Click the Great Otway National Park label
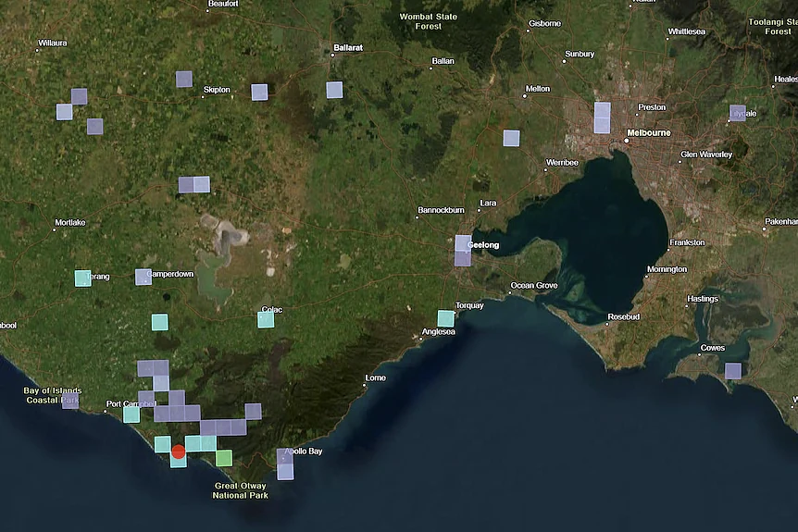 (x=240, y=490)
